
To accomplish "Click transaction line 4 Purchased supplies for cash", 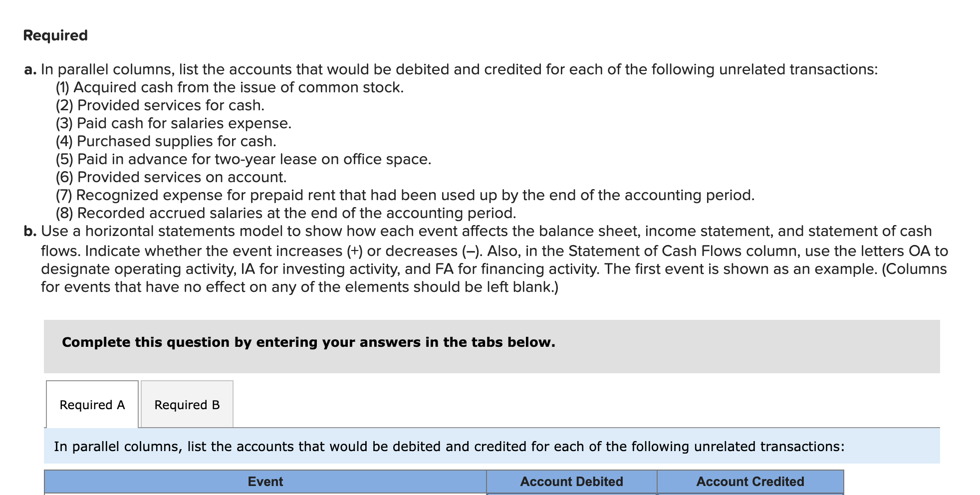I will coord(165,141).
